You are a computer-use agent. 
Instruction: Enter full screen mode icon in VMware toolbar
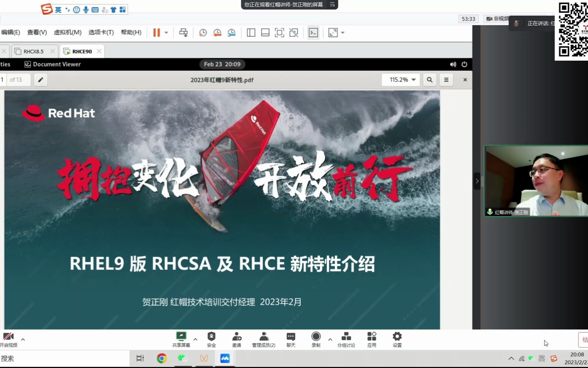point(279,33)
